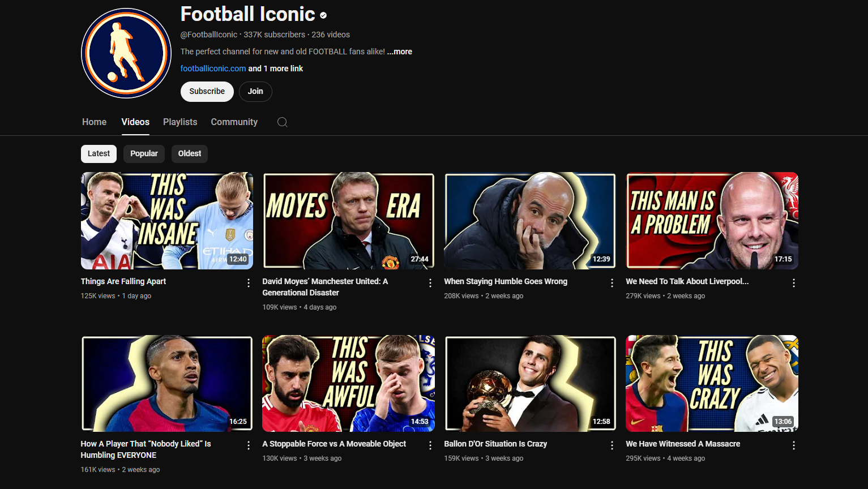This screenshot has height=489, width=868.
Task: Select the Videos tab
Action: pyautogui.click(x=135, y=122)
